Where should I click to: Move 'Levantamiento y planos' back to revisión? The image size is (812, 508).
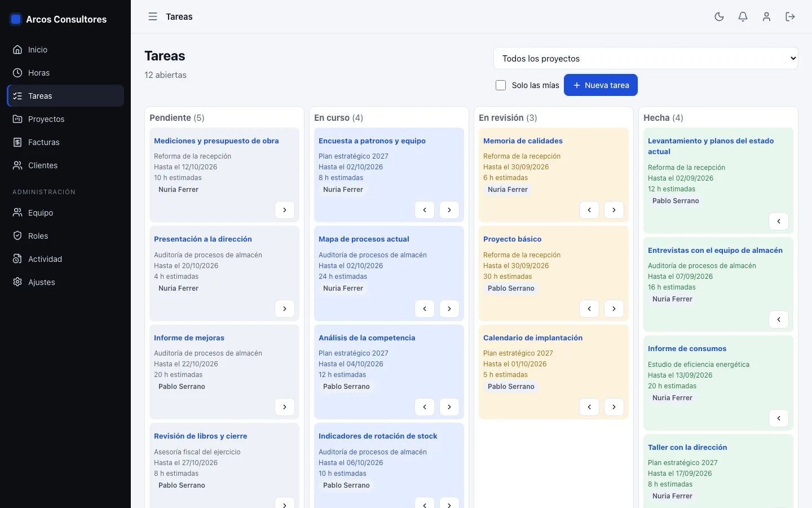(779, 221)
